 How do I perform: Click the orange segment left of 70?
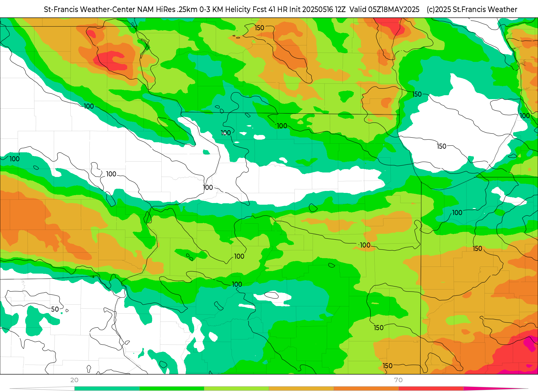[366, 389]
